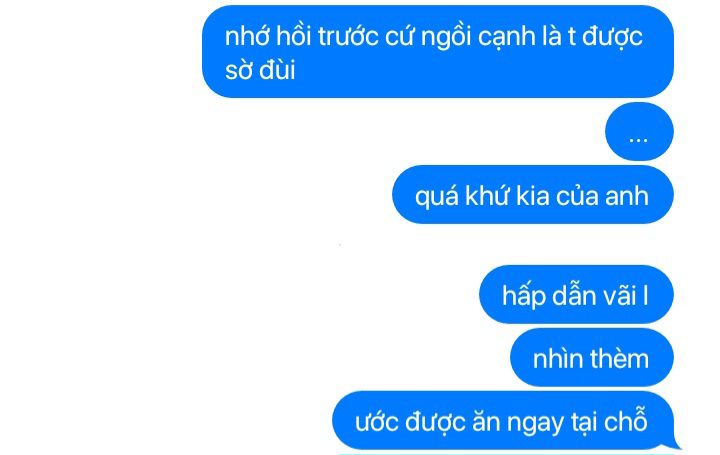Tap the "nhìn thèm" message bubble
720x455 pixels.
click(x=592, y=357)
